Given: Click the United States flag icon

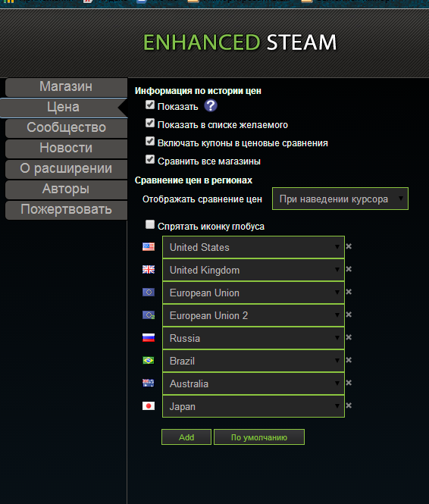Looking at the screenshot, I should (x=149, y=246).
